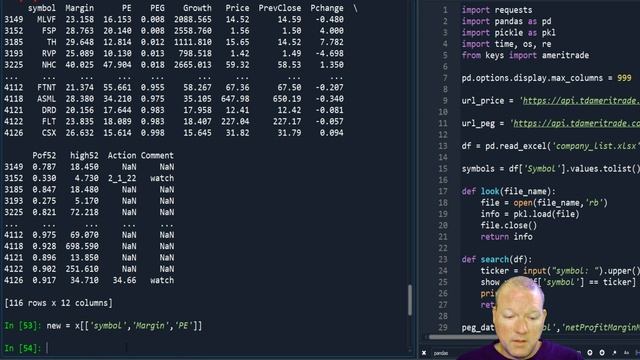Close the find bar with the X icon
Screen dimensions: 640x360
coord(424,353)
